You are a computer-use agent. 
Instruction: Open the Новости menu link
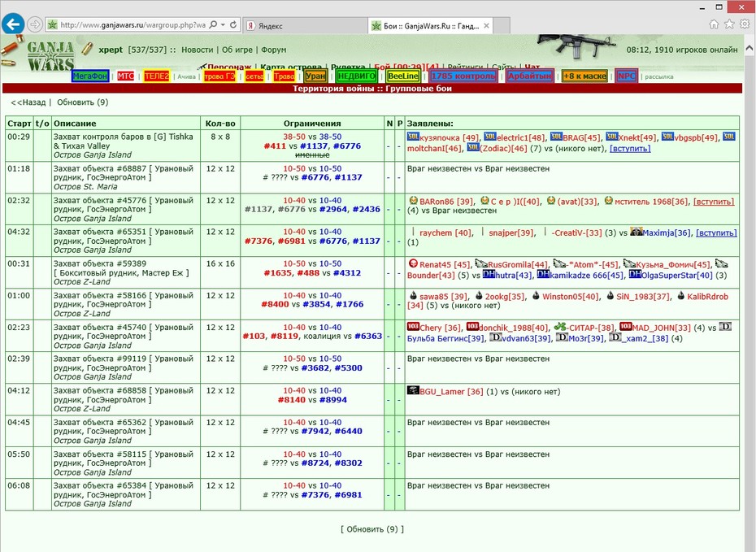pyautogui.click(x=198, y=50)
